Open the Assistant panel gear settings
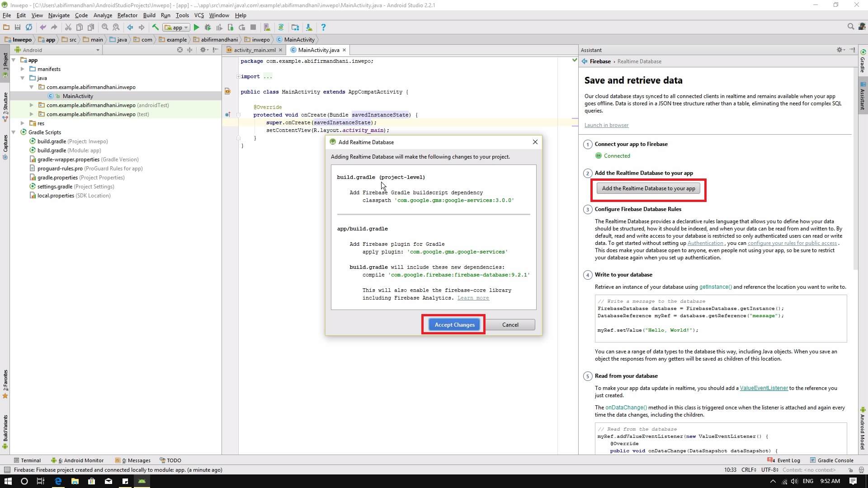868x488 pixels. tap(840, 50)
